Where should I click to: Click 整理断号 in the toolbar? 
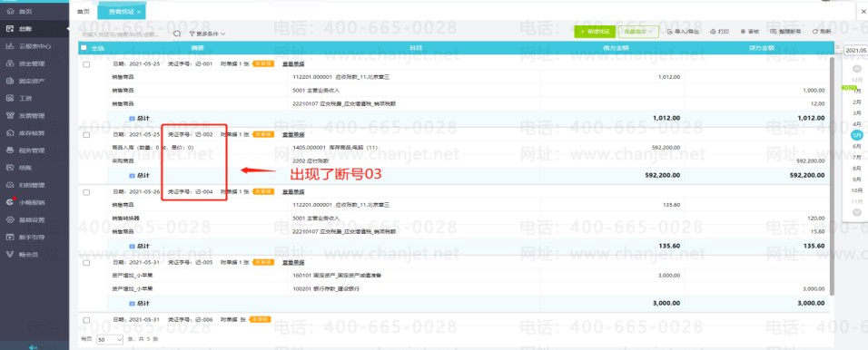tap(785, 32)
